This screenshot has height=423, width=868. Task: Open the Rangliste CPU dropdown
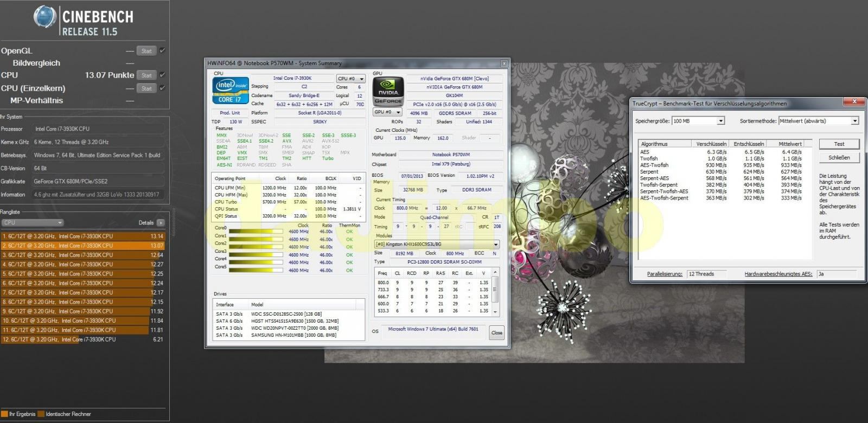pos(33,223)
